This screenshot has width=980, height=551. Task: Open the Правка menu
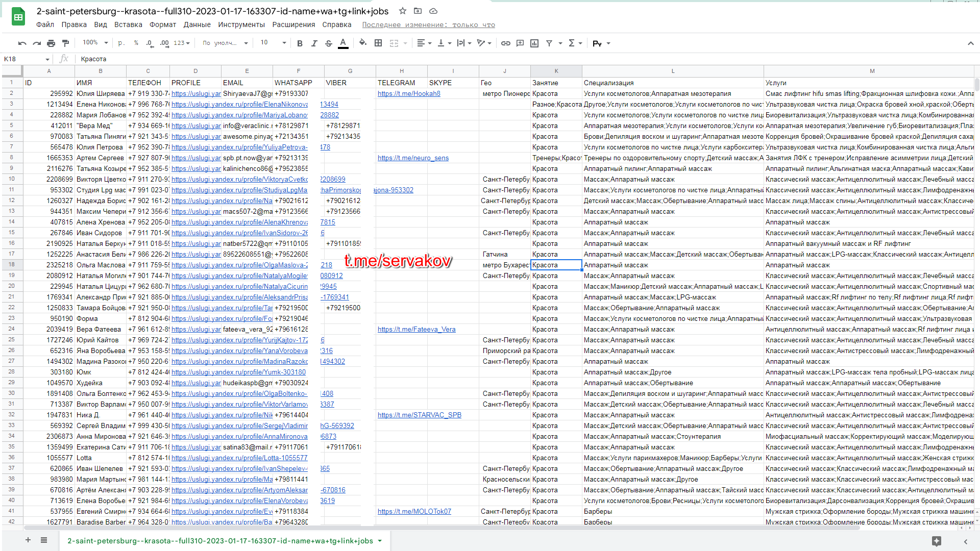[74, 24]
